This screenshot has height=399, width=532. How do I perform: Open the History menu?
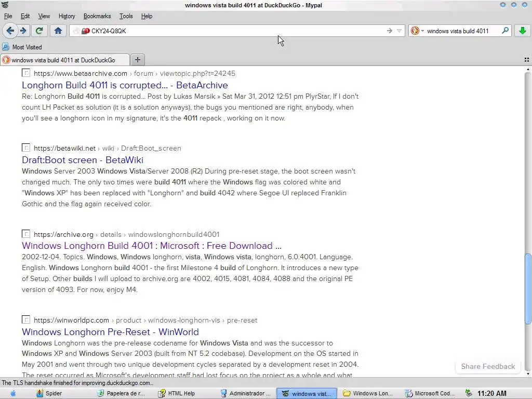click(66, 16)
